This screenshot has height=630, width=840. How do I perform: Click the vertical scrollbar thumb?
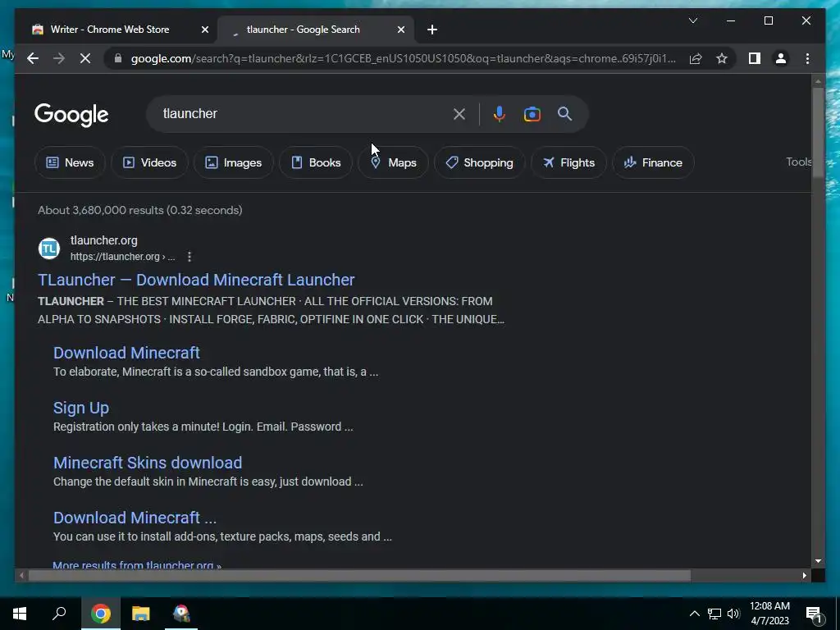pyautogui.click(x=818, y=132)
